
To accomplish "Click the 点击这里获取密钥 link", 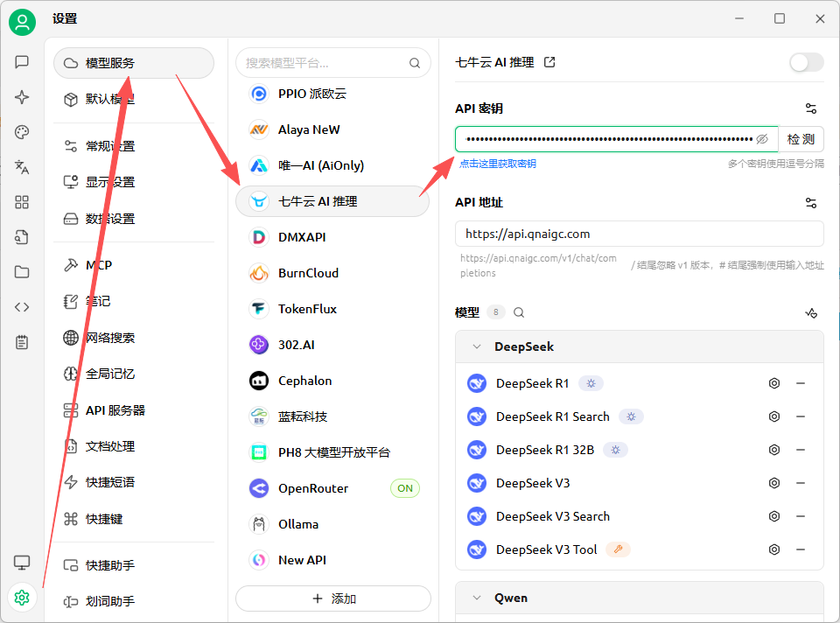I will click(x=498, y=164).
